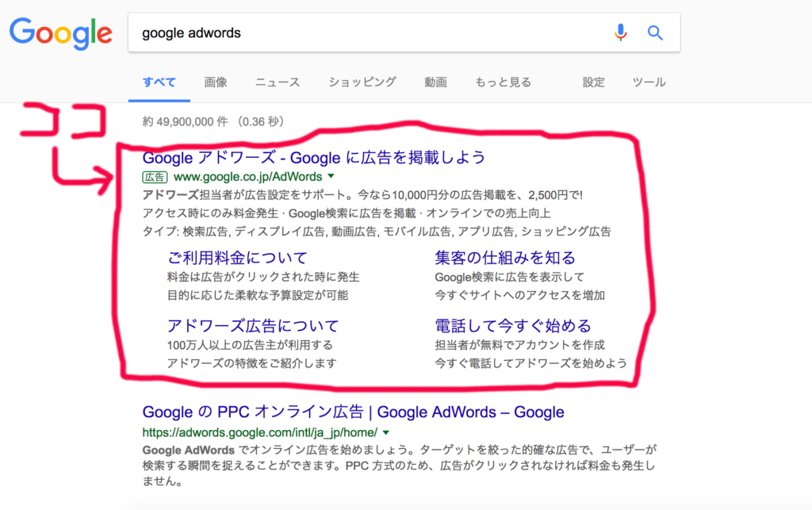This screenshot has height=510, width=812.
Task: Click the 集客の仕組みを知る sitelink
Action: (x=505, y=258)
